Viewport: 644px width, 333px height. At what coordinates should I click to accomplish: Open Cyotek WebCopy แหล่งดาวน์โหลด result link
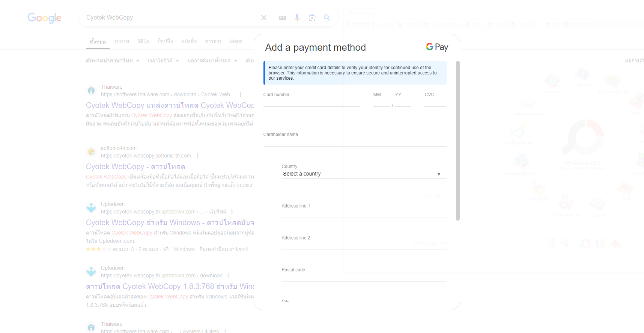click(170, 105)
